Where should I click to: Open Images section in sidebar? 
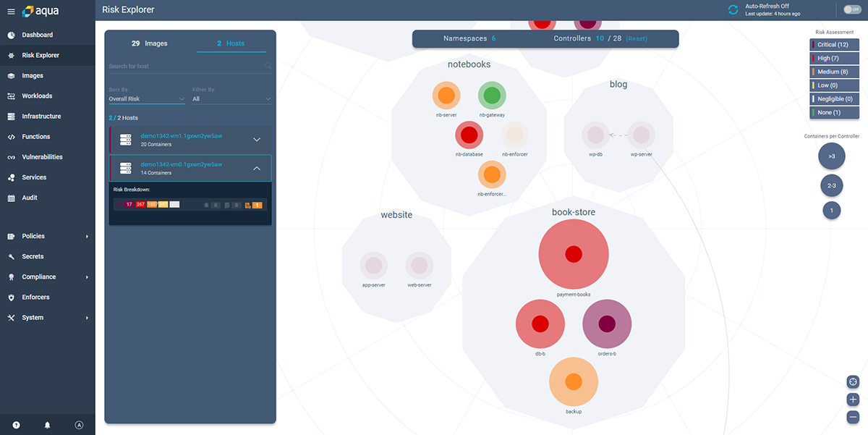point(47,75)
